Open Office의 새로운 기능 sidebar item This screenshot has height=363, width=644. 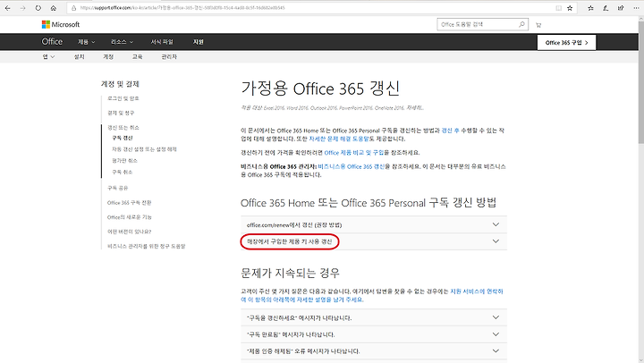pos(130,217)
